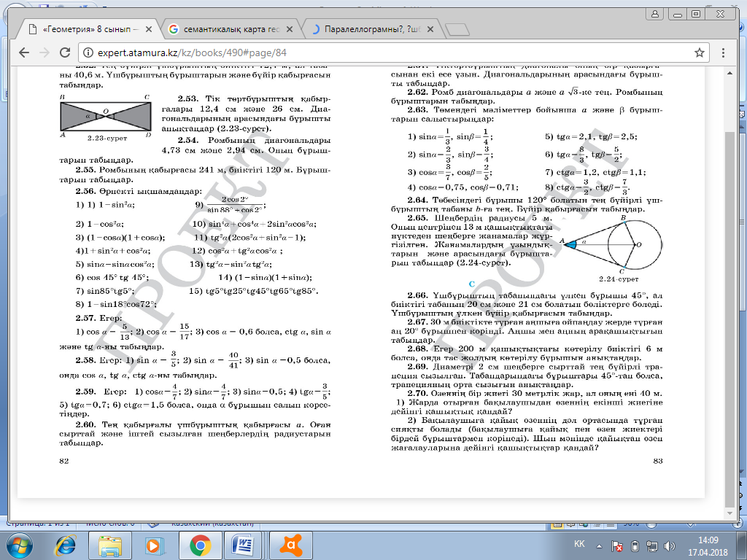Open Windows Media Player from taskbar
Viewport: 747px width, 560px height.
coord(155,545)
